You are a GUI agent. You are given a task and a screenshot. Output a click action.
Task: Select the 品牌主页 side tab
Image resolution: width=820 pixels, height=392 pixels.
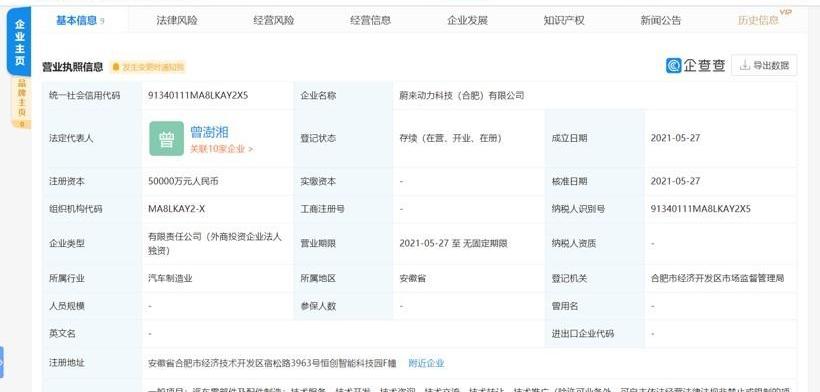coord(21,102)
